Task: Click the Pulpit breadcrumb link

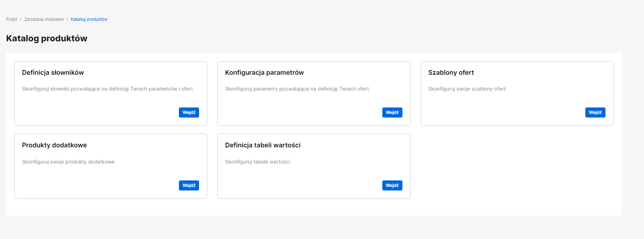Action: pyautogui.click(x=12, y=19)
